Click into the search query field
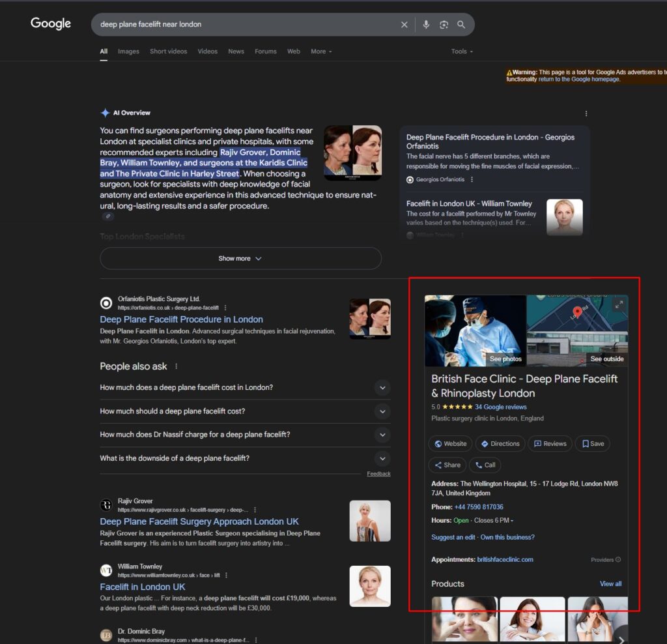667x644 pixels. tap(247, 25)
